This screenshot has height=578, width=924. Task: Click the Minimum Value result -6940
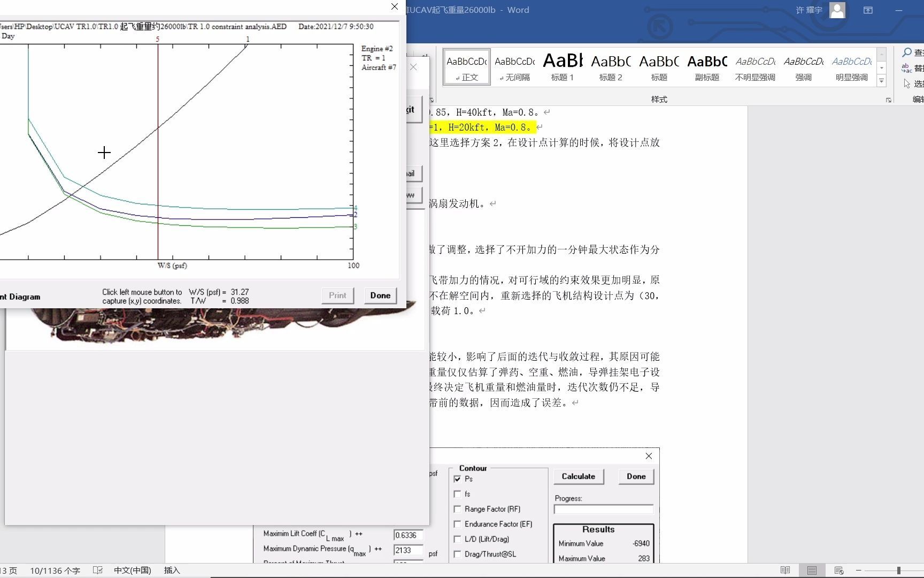pos(641,544)
